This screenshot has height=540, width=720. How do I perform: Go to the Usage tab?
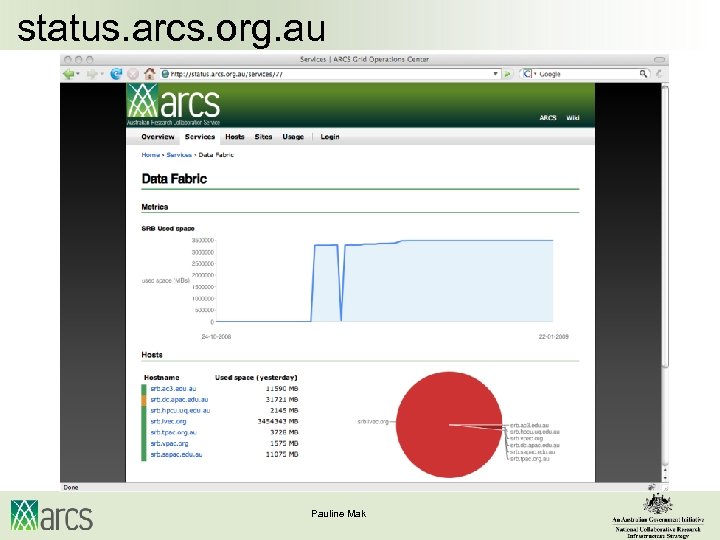point(293,137)
